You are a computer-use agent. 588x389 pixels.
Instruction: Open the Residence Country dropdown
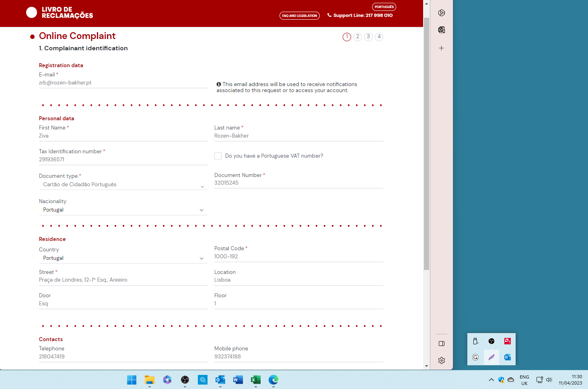(x=123, y=258)
